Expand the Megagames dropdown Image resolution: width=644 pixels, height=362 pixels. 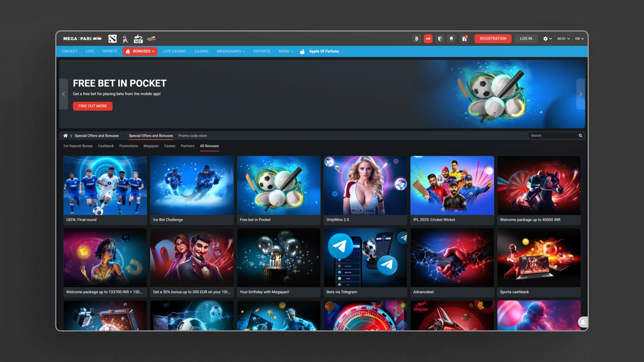click(231, 51)
